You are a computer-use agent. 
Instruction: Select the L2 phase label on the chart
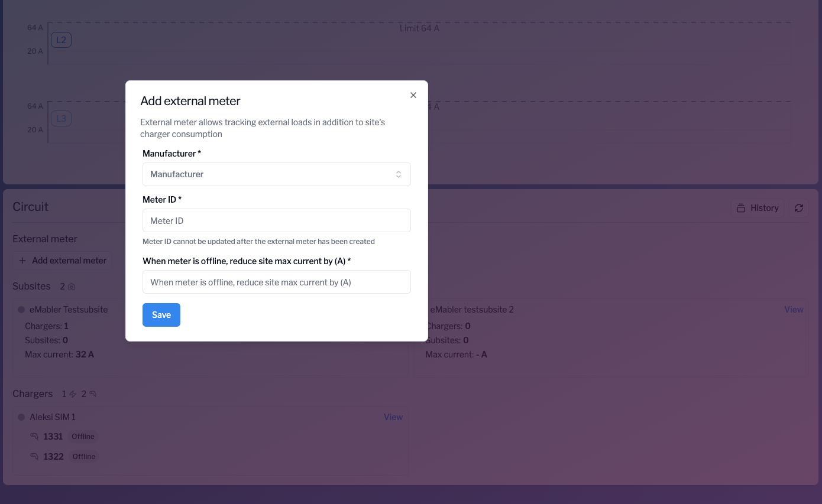point(61,40)
